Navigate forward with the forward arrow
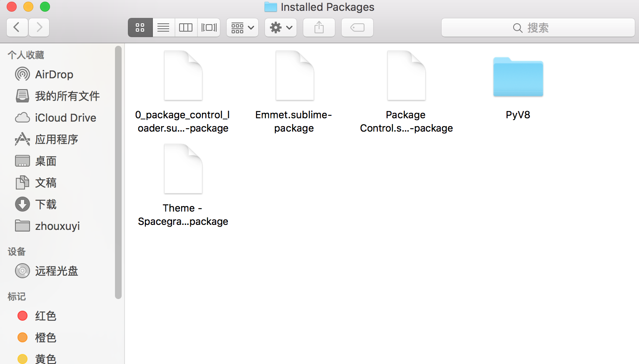 point(39,27)
